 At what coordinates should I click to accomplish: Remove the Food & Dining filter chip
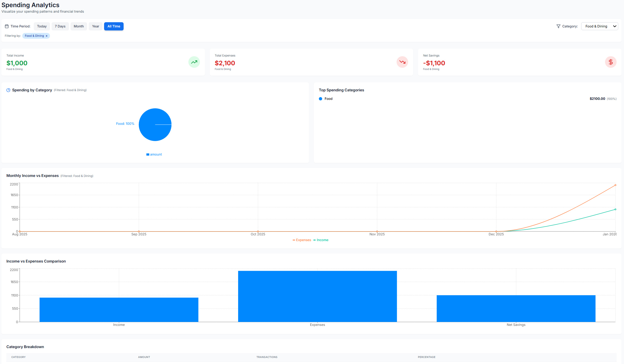pos(47,36)
